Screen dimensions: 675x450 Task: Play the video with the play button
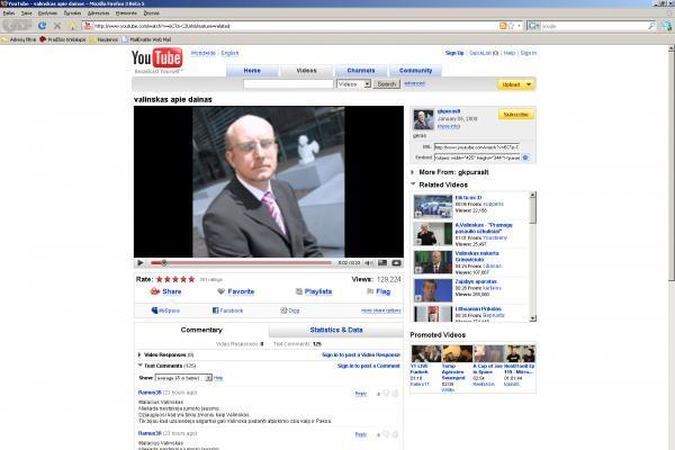pyautogui.click(x=140, y=263)
